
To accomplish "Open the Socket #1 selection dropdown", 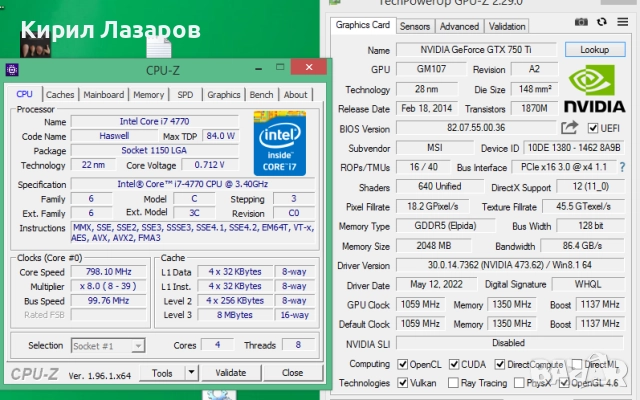I will click(108, 346).
